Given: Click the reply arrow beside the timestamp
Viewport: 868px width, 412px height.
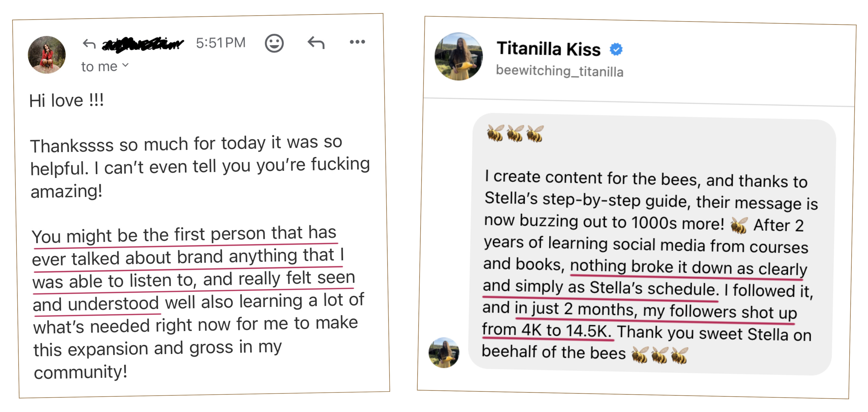Looking at the screenshot, I should pyautogui.click(x=316, y=43).
